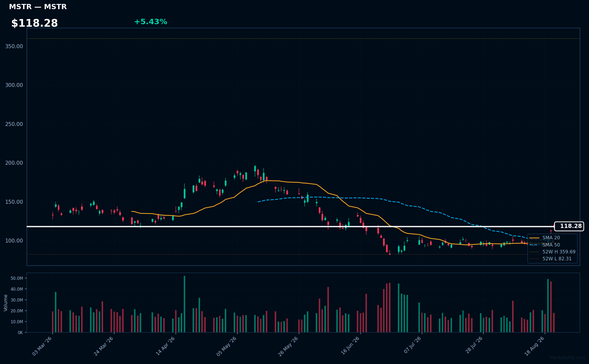589x364 pixels.
Task: Click the 26 May '26 date label
Action: [288, 346]
